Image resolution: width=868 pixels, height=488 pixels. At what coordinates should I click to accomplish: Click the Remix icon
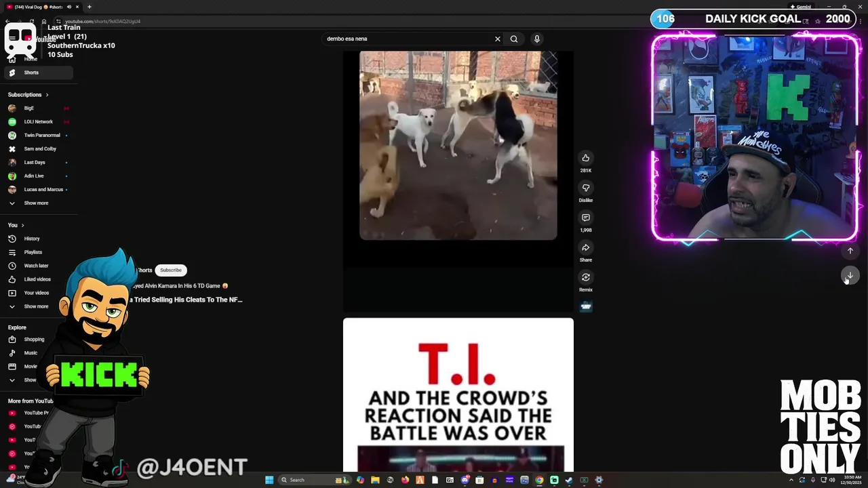pyautogui.click(x=585, y=277)
